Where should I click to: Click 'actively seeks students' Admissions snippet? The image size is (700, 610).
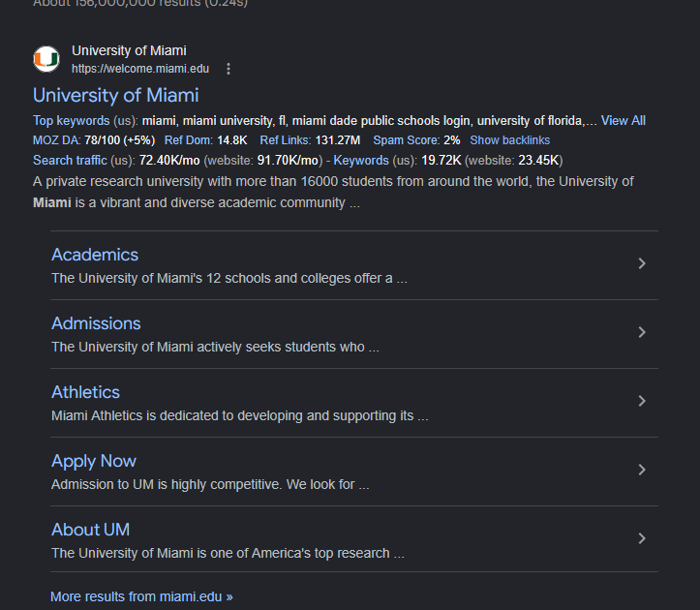click(x=265, y=347)
